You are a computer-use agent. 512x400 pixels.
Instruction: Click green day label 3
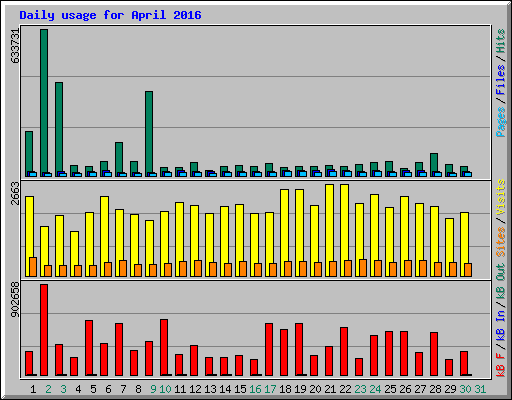pos(63,389)
